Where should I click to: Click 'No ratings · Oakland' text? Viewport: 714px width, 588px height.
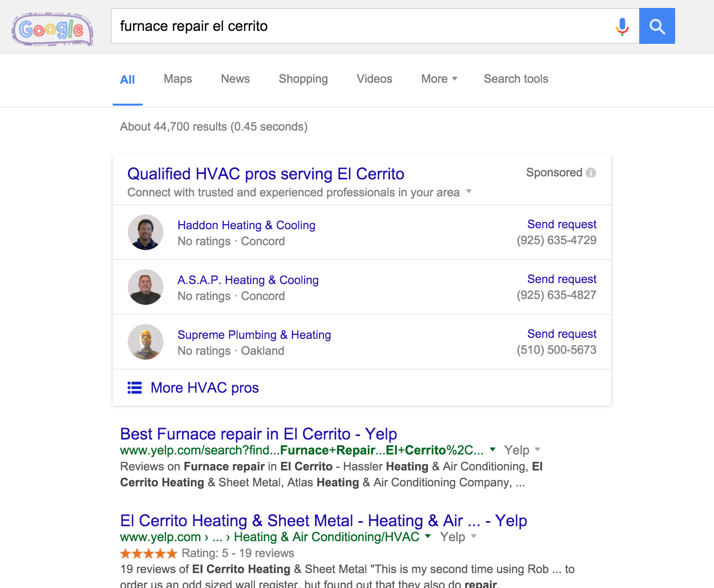point(231,351)
